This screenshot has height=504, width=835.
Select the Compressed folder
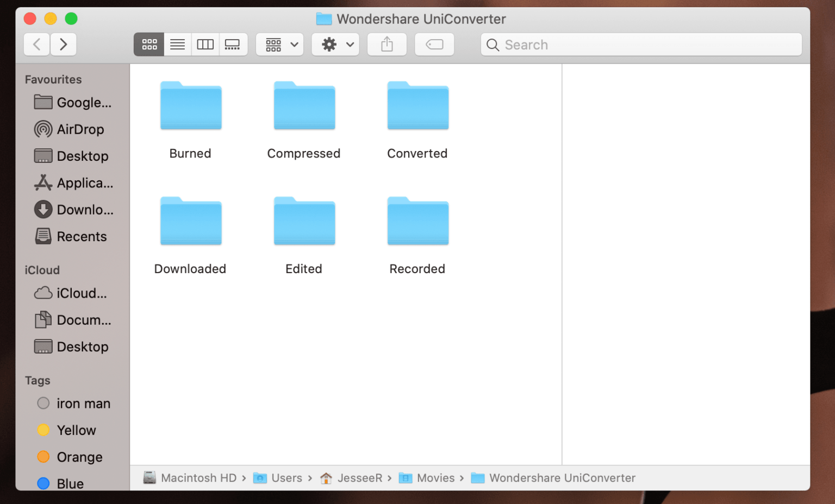point(304,106)
